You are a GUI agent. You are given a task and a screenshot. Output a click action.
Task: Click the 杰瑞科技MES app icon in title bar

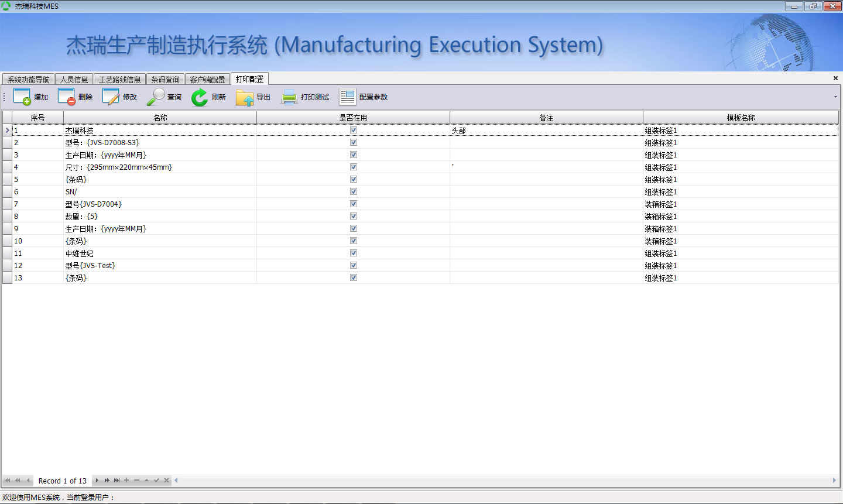pyautogui.click(x=6, y=6)
